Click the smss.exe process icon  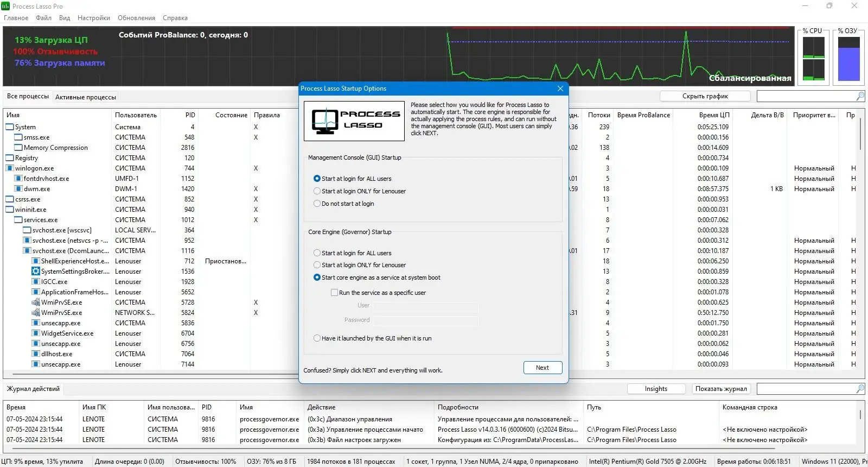click(18, 137)
